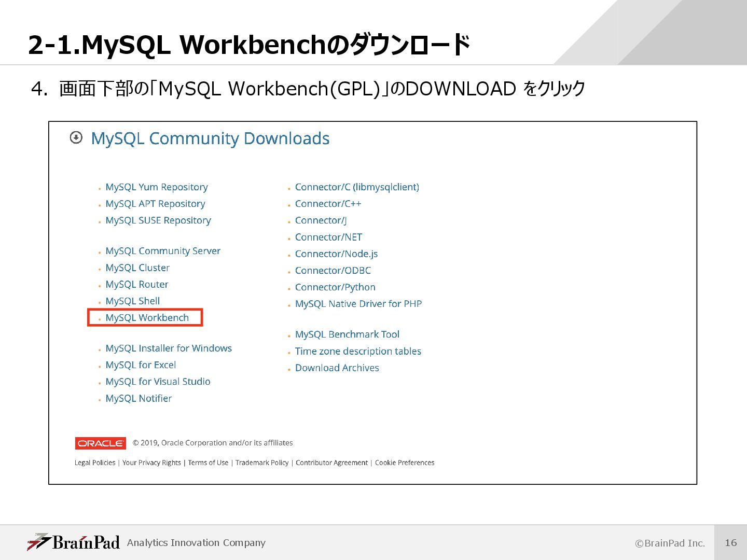Click the BrainPad logo in slide footer
Image resolution: width=747 pixels, height=560 pixels.
(x=73, y=542)
